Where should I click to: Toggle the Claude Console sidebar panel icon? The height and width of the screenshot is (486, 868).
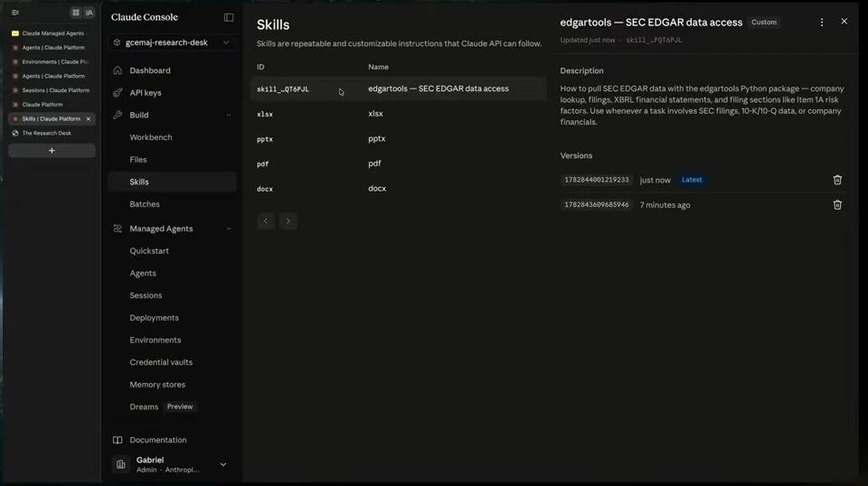point(229,17)
